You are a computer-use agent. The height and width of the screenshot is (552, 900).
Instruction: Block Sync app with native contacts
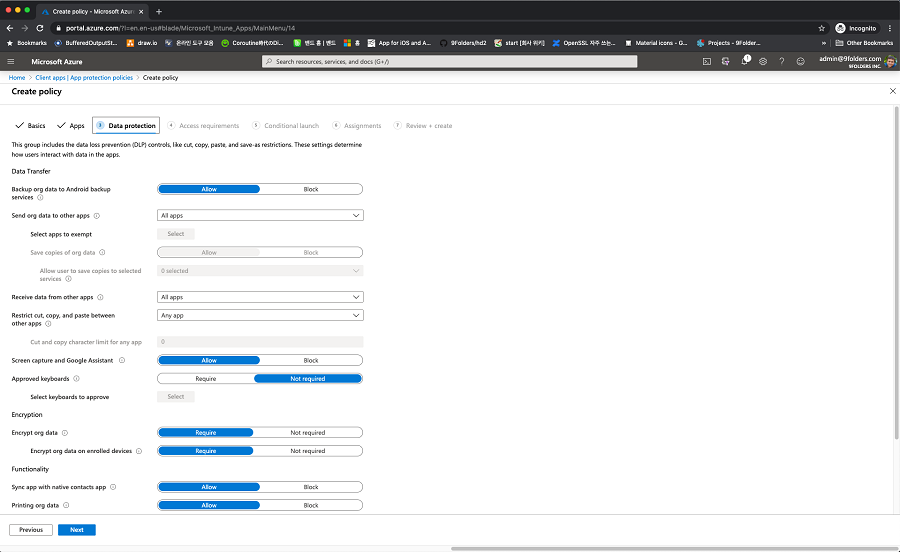click(x=311, y=487)
